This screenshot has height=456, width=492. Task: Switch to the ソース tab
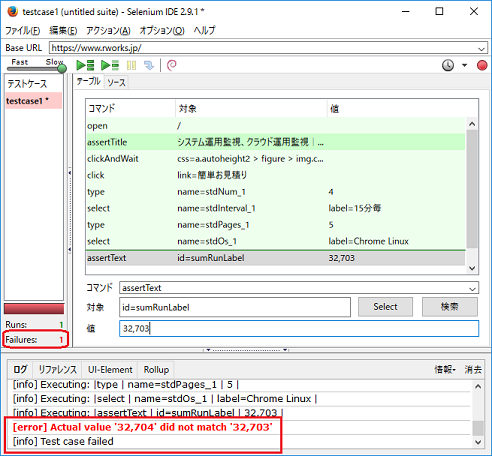[x=116, y=82]
